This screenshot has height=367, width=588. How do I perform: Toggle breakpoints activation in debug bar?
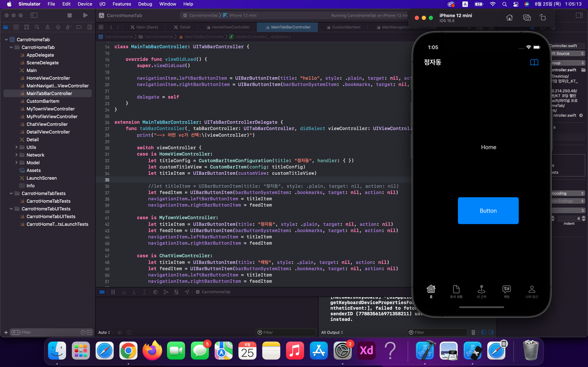click(102, 292)
